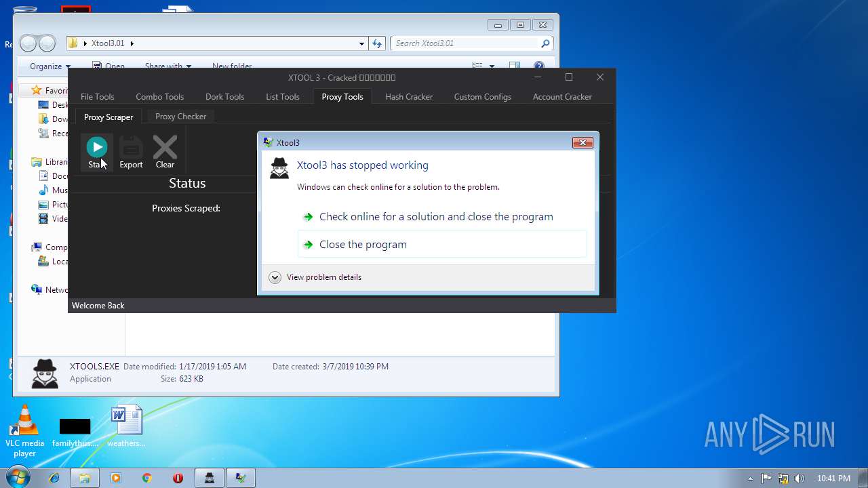Open the List Tools tab
868x488 pixels.
(x=282, y=97)
